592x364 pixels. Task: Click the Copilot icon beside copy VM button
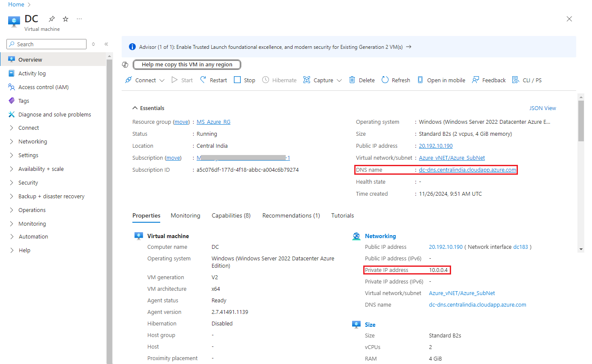(x=126, y=65)
